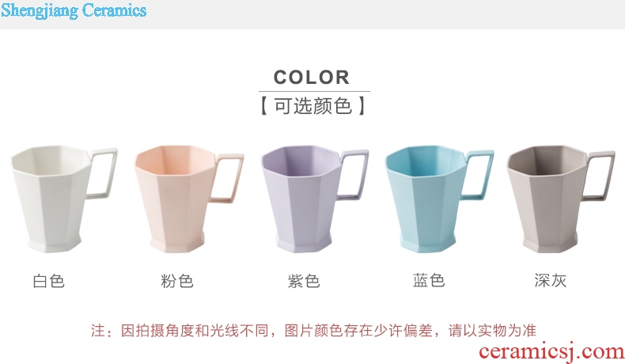Select the 紫色 label text
The width and height of the screenshot is (625, 364).
(304, 281)
